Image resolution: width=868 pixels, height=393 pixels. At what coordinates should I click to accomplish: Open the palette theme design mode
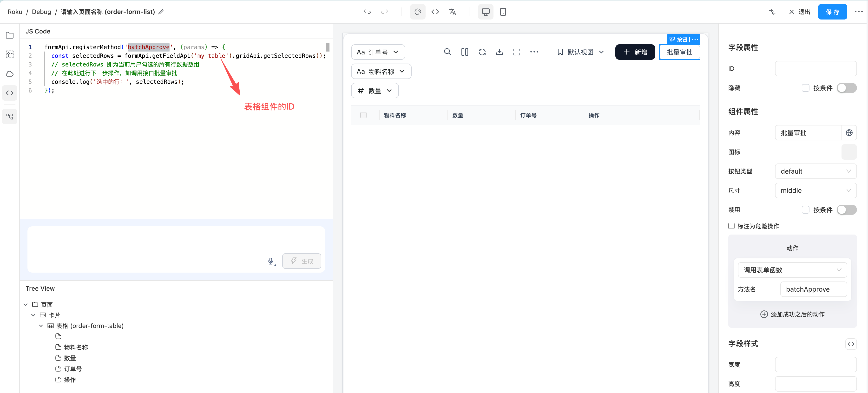[x=417, y=12]
